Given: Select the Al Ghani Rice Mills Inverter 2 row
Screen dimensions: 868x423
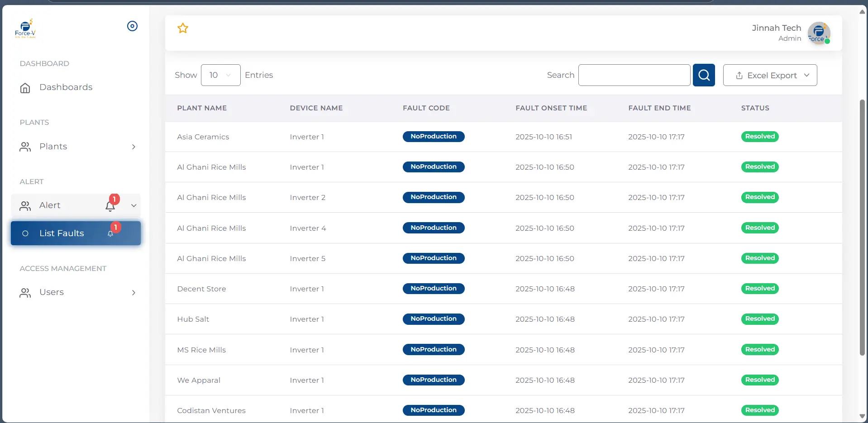Looking at the screenshot, I should point(503,197).
